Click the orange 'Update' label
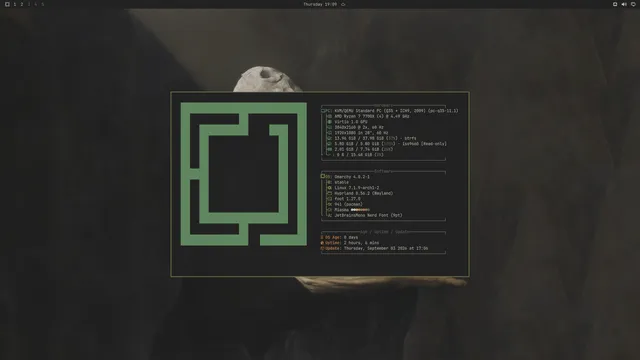The image size is (640, 360). [x=333, y=248]
